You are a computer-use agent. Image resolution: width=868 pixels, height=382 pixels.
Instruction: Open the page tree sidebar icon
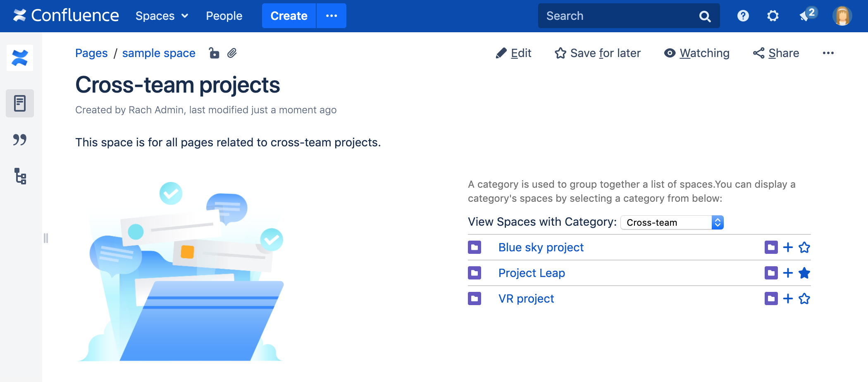coord(20,176)
